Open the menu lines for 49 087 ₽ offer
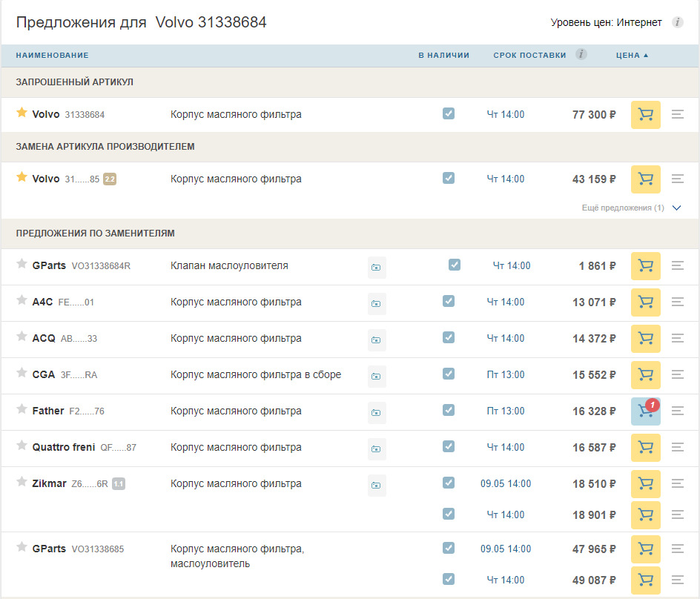 point(677,580)
